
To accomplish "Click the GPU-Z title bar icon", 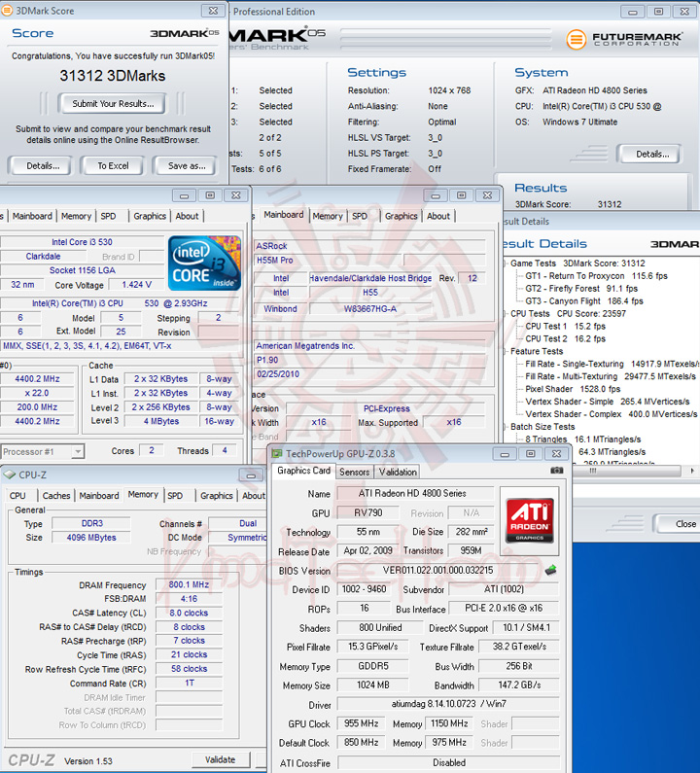I will [x=277, y=453].
